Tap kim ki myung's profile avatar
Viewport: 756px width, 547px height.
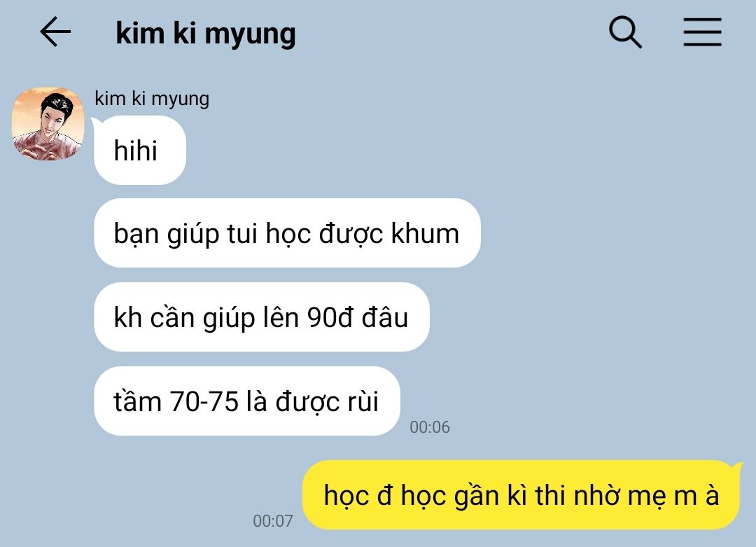(48, 123)
